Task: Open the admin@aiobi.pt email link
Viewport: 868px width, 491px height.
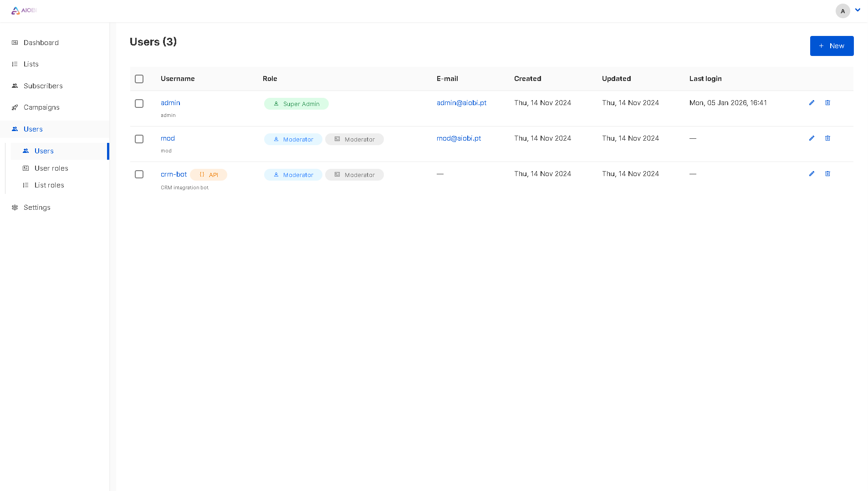Action: click(461, 103)
